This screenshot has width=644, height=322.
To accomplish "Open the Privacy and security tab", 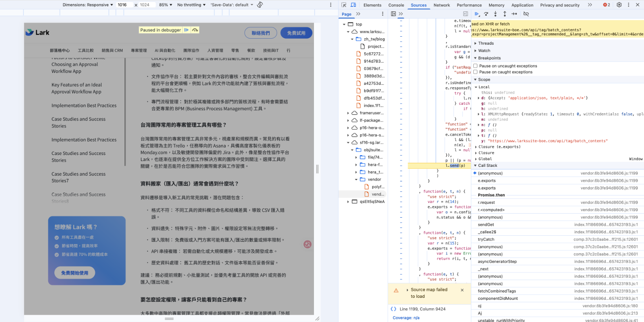I will pos(559,5).
